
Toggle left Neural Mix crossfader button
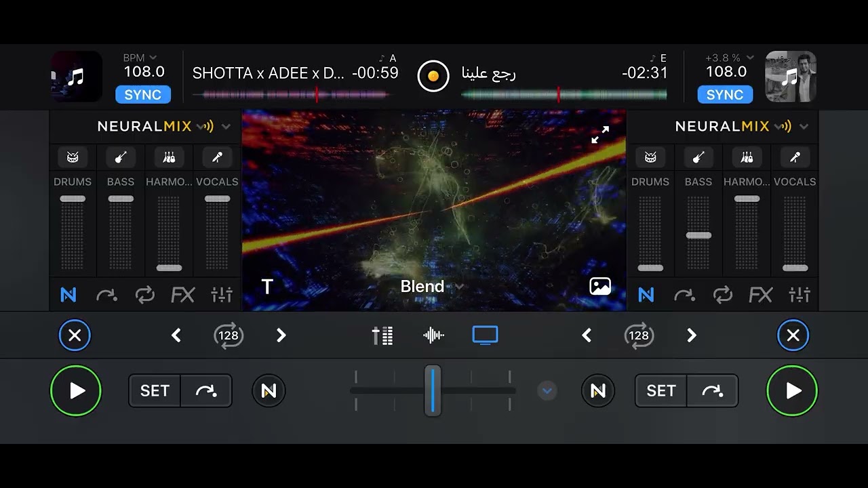[x=269, y=391]
